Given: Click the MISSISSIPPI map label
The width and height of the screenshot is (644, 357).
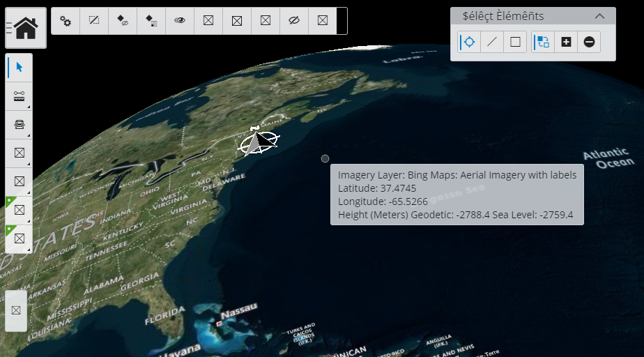Looking at the screenshot, I should [69, 310].
